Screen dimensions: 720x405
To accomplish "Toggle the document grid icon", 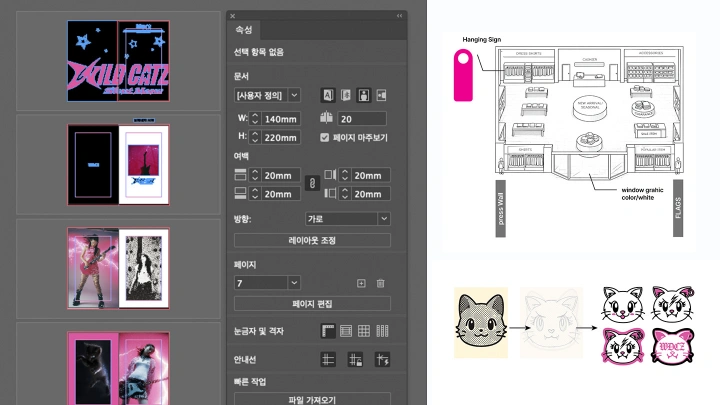I will [x=364, y=331].
